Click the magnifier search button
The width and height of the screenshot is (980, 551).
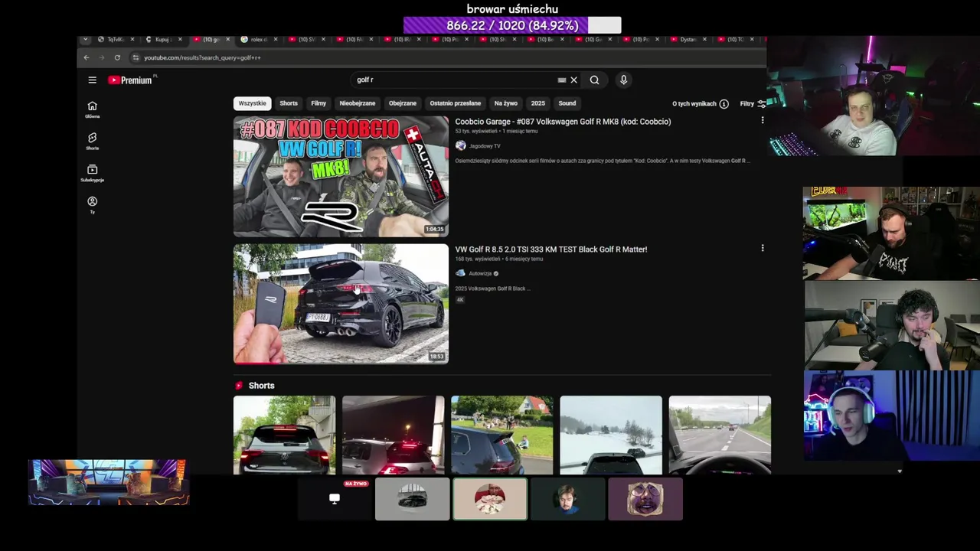pos(594,80)
